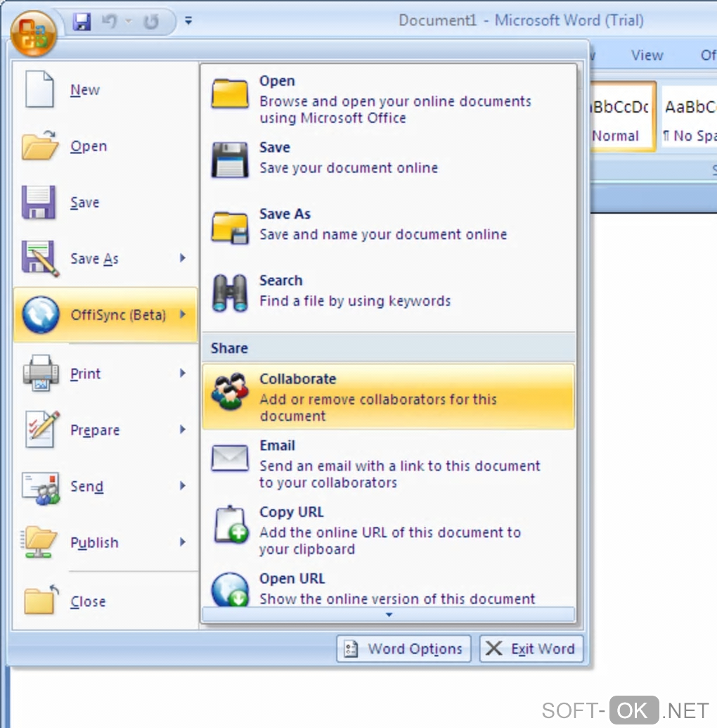Apply the No Spacing style thumbnail
Viewport: 717px width, 728px height.
tap(689, 116)
